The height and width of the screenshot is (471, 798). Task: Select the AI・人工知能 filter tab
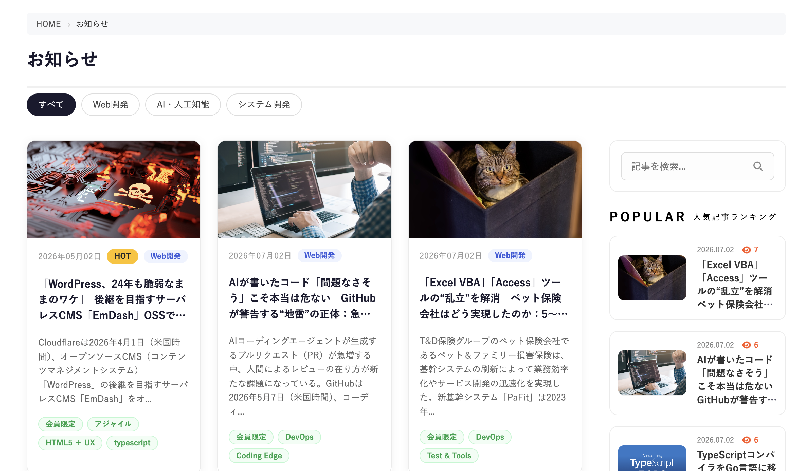[x=183, y=104]
